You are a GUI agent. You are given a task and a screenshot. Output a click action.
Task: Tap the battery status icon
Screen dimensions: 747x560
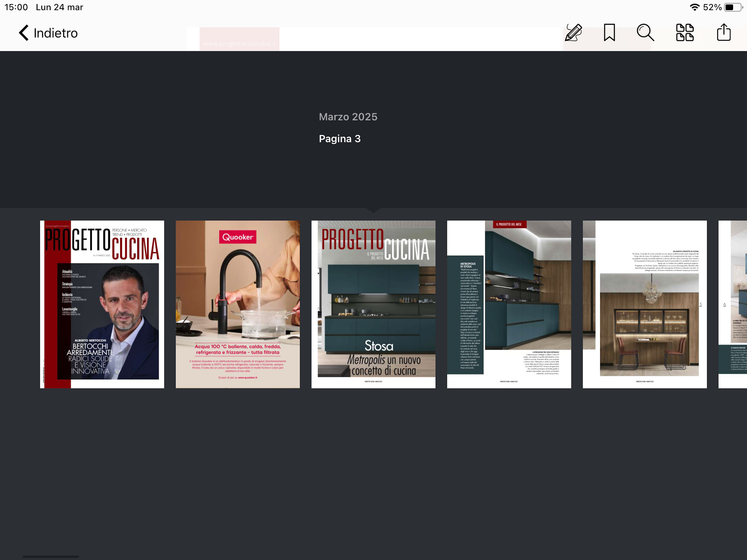coord(733,7)
